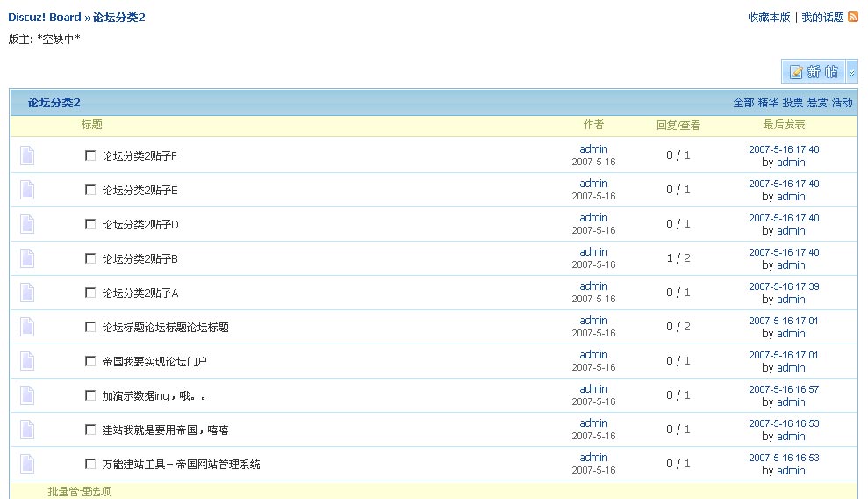Click the page icon beside 帝国我要实现论坛门户

pyautogui.click(x=28, y=361)
